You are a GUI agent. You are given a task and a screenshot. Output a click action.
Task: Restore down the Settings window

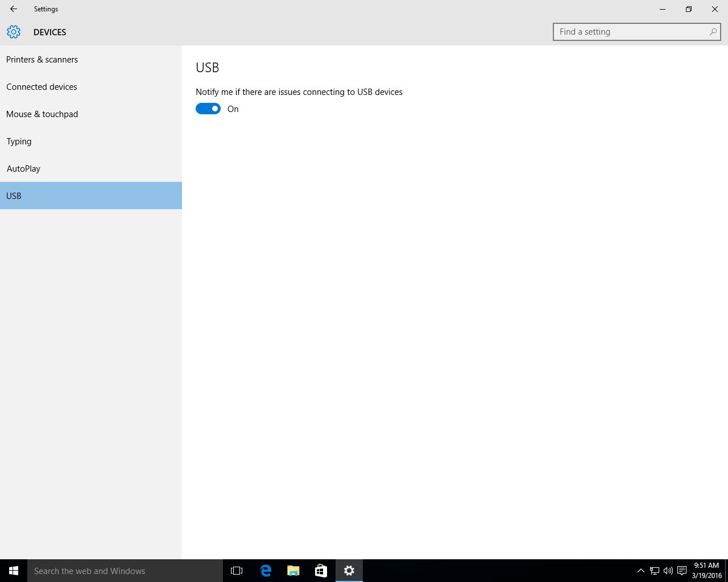tap(689, 9)
